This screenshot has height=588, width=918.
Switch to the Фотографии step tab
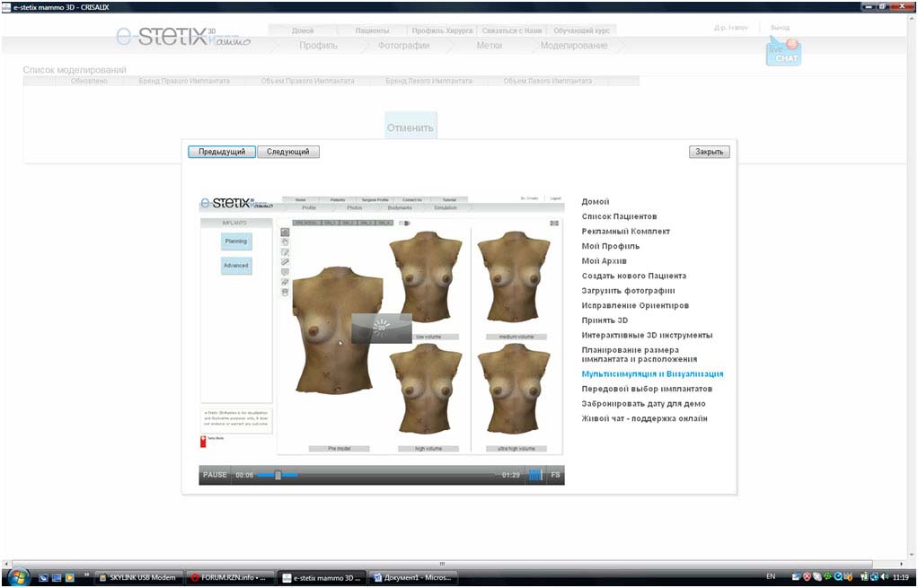[403, 46]
